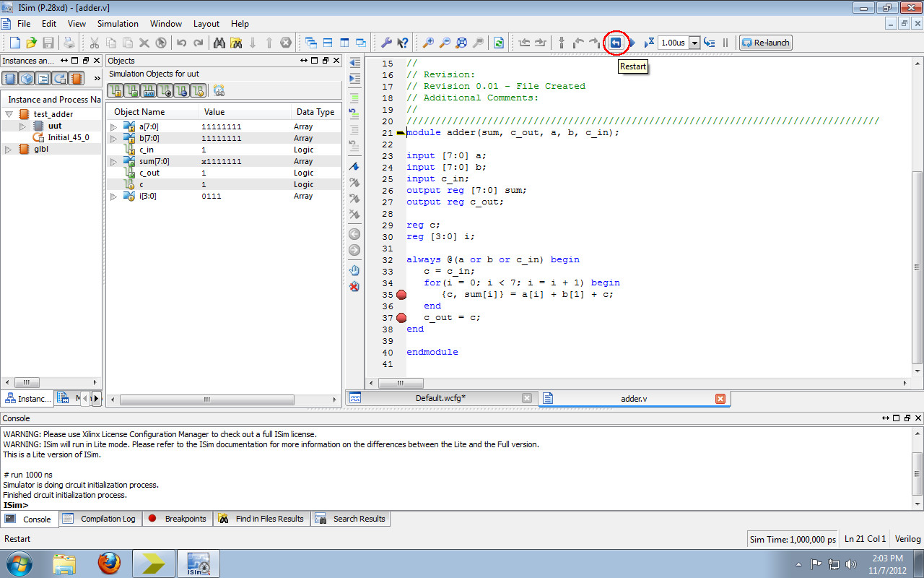Image resolution: width=924 pixels, height=578 pixels.
Task: Open the Simulation menu
Action: point(118,23)
